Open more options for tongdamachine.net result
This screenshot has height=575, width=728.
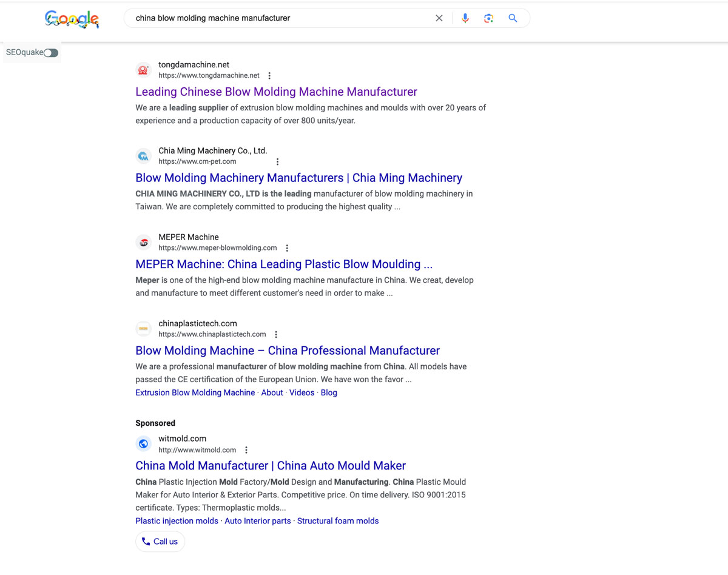269,76
